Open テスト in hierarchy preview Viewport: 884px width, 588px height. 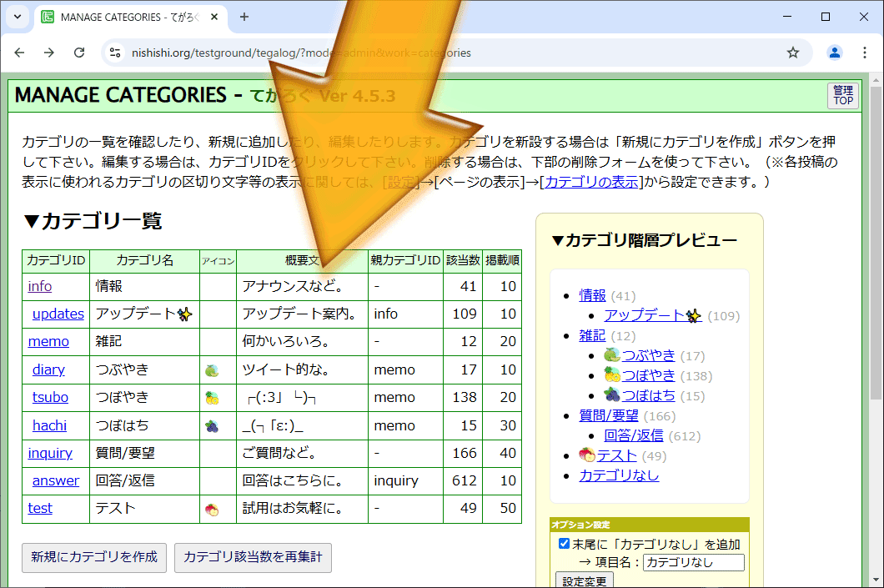click(617, 455)
